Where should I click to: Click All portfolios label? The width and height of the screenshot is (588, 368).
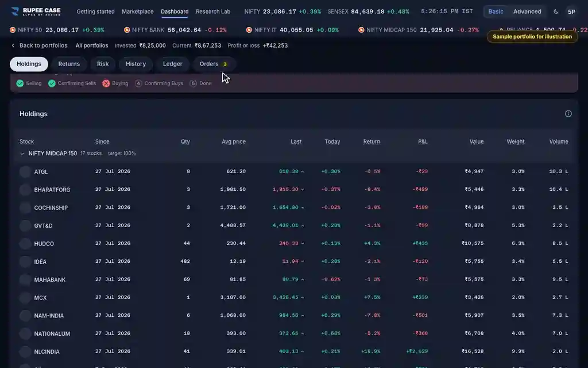point(92,45)
